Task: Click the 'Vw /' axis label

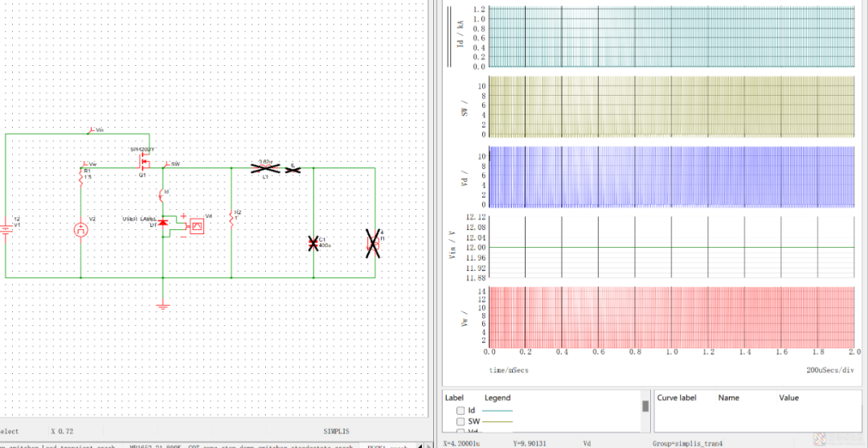Action: [x=465, y=319]
